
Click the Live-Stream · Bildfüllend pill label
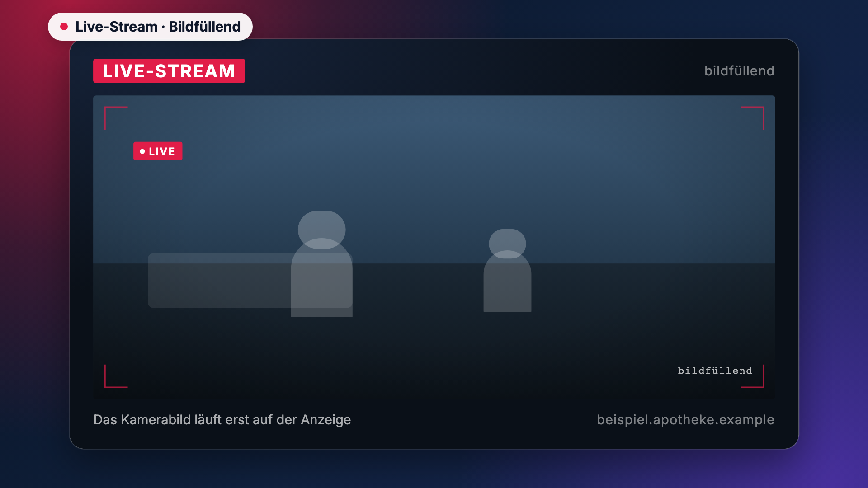pyautogui.click(x=150, y=27)
